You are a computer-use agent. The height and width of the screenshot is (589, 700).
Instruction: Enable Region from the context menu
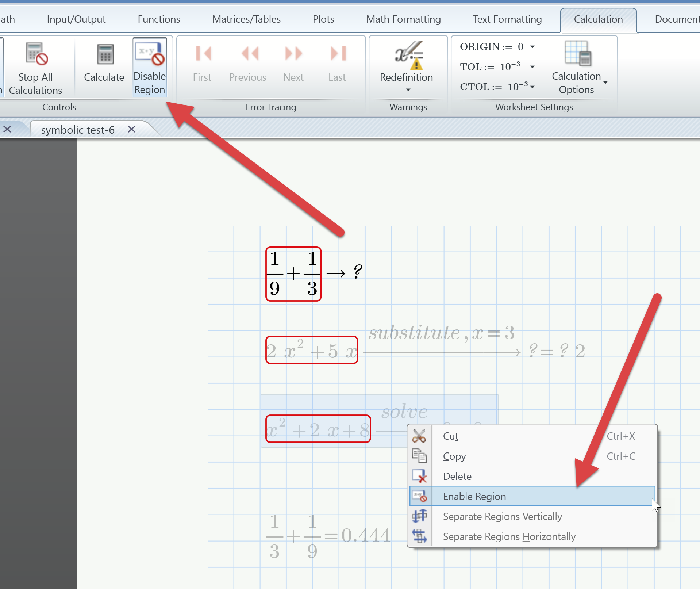pos(474,496)
